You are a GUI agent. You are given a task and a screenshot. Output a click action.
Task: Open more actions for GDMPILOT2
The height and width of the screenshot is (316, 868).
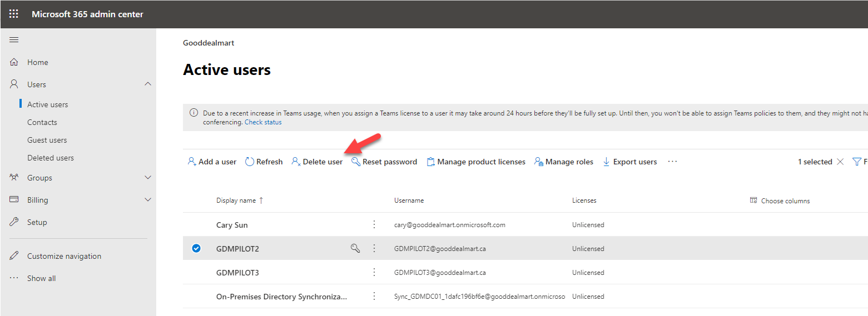(374, 248)
